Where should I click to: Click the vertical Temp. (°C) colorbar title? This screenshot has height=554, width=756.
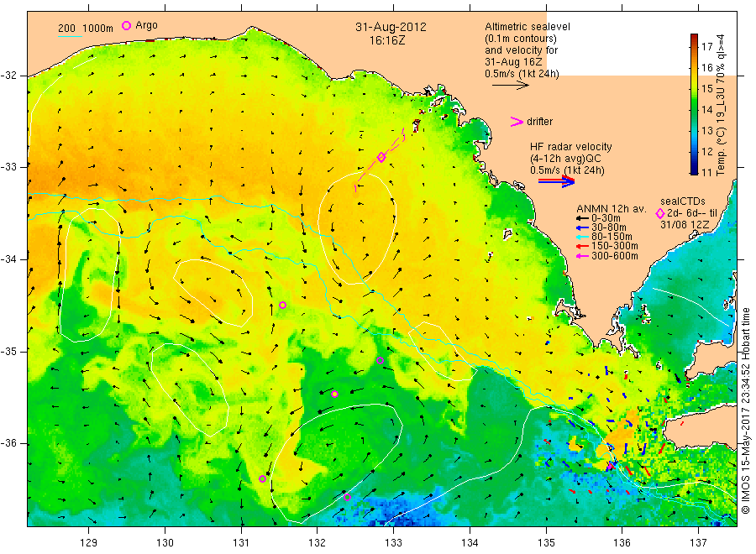pos(721,105)
